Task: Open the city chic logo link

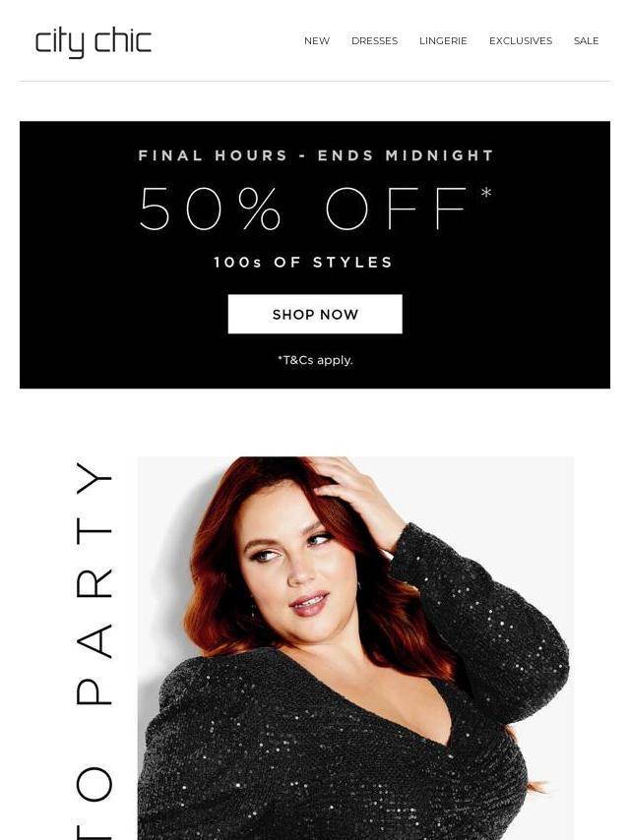Action: coord(93,42)
